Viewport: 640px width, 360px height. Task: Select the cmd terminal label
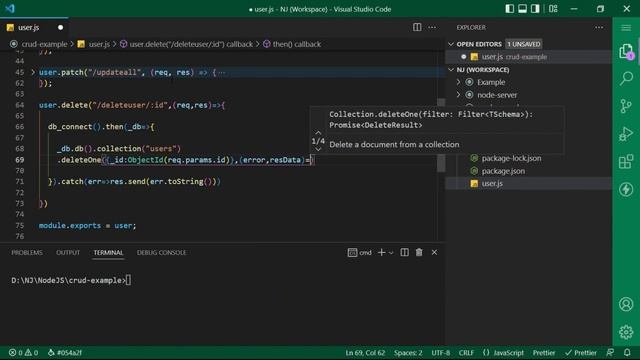pos(360,253)
